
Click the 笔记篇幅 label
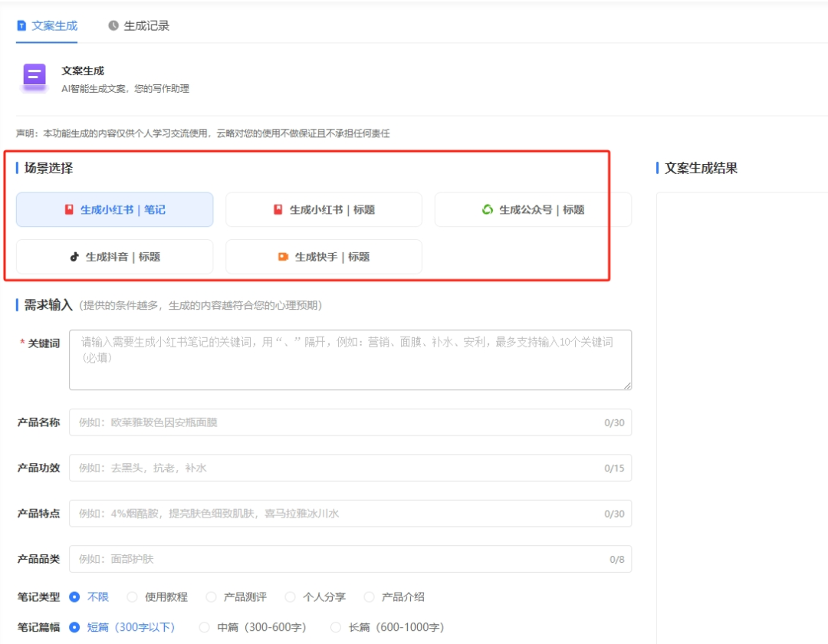coord(38,627)
